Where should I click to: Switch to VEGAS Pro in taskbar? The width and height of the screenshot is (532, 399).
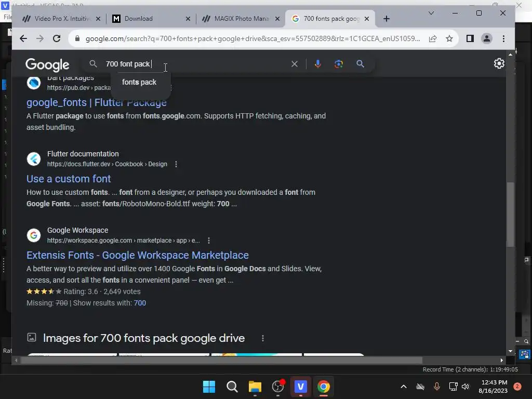click(x=301, y=387)
